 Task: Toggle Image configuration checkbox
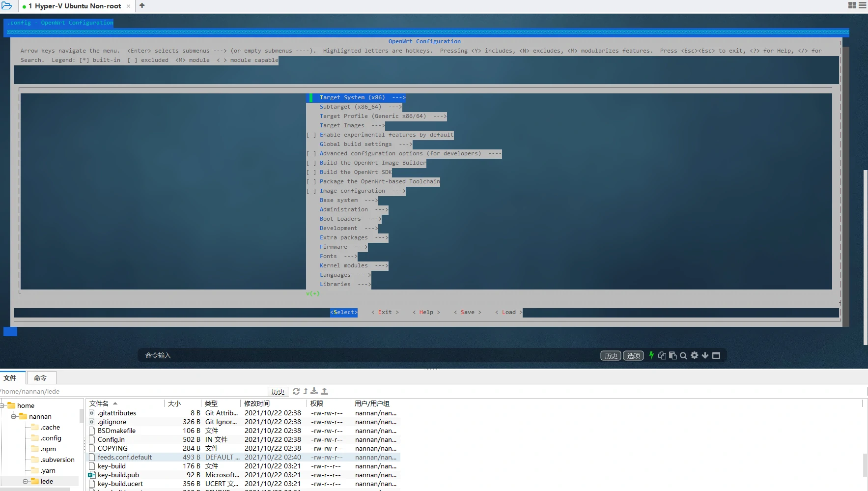point(311,191)
